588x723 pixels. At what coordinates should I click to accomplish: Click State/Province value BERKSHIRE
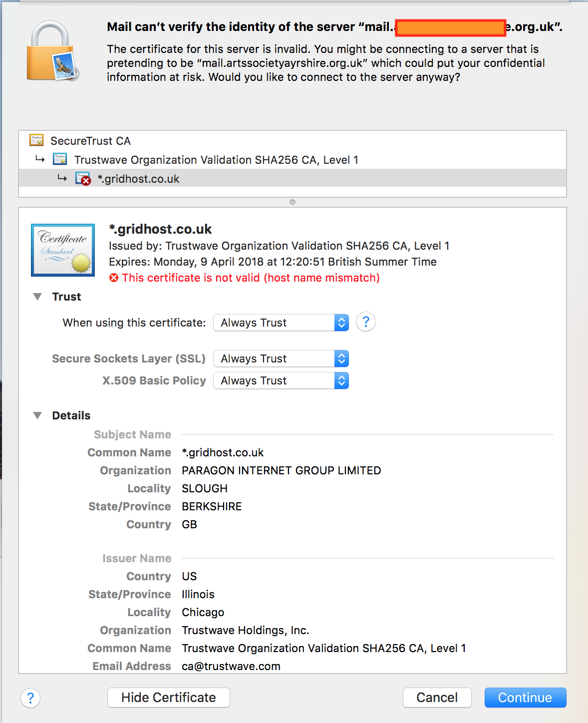click(x=212, y=506)
